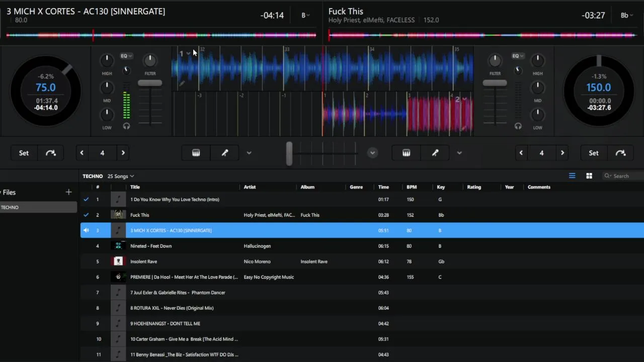Screen dimensions: 644x362
Task: Expand the crossfader options chevron
Action: [x=372, y=153]
